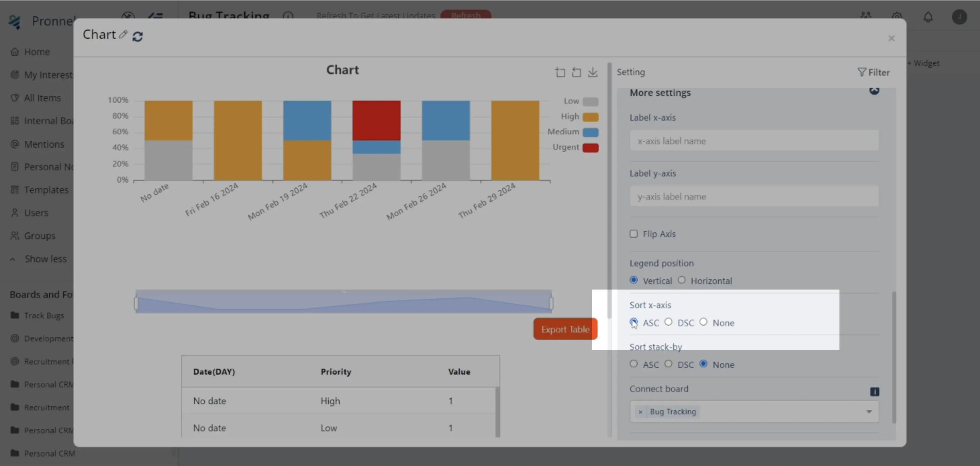Collapse the More settings section
This screenshot has width=980, height=466.
coord(874,91)
